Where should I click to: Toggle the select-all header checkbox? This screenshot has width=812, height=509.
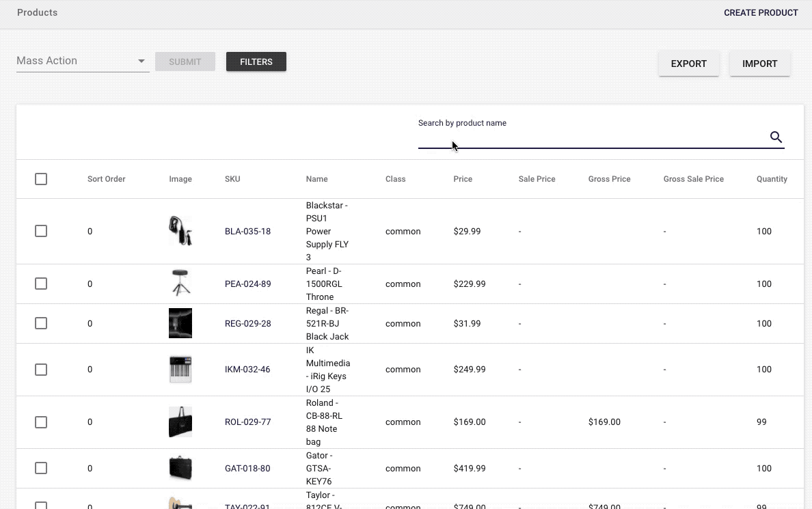(x=41, y=179)
